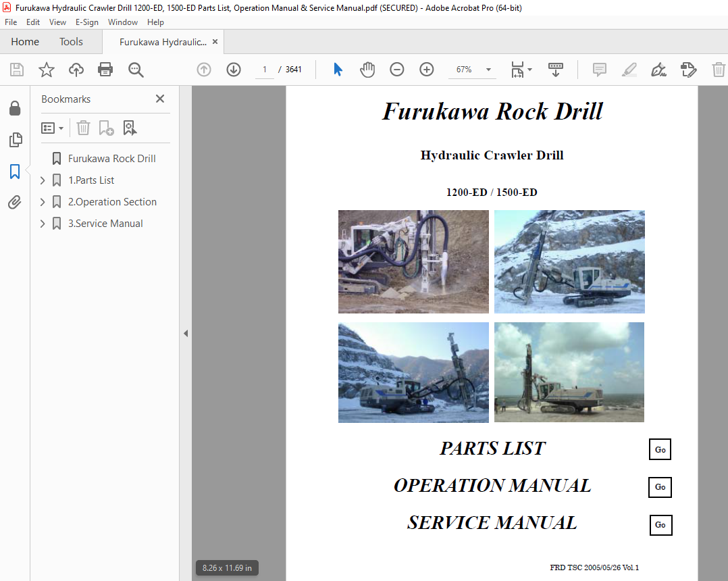Click Go button beside PARTS LIST
Viewport: 728px width, 581px height.
point(660,449)
